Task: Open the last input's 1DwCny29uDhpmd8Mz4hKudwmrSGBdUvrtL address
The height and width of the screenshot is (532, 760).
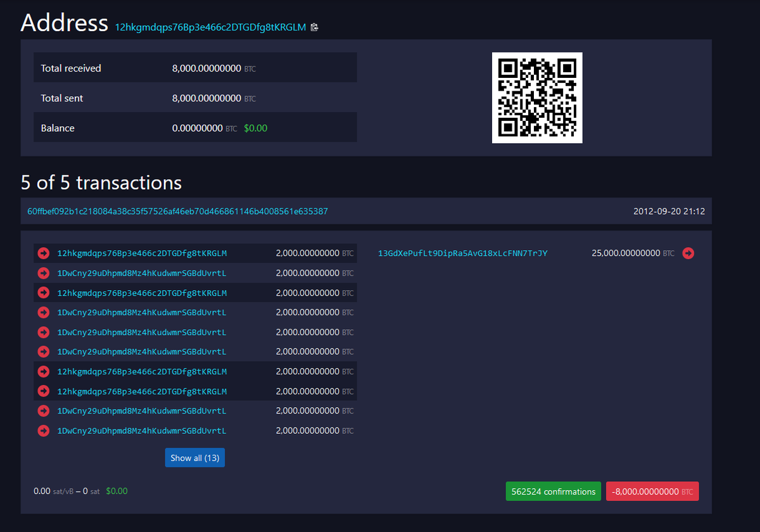Action: coord(142,431)
